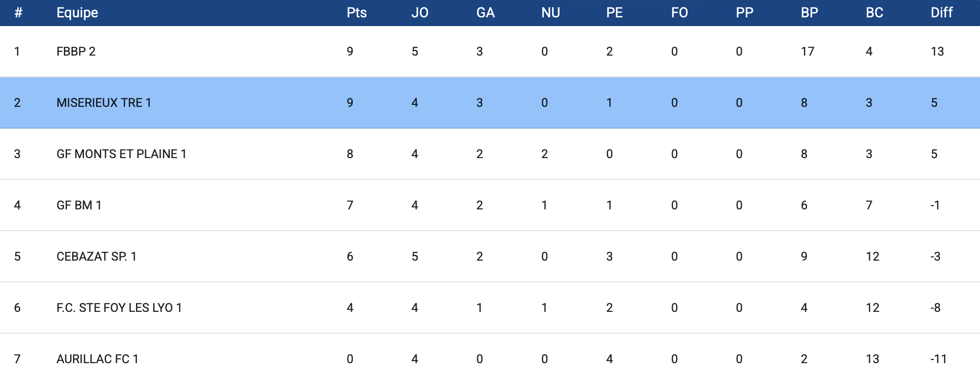Click the GA column header
Screen dimensions: 980x384
tap(485, 13)
